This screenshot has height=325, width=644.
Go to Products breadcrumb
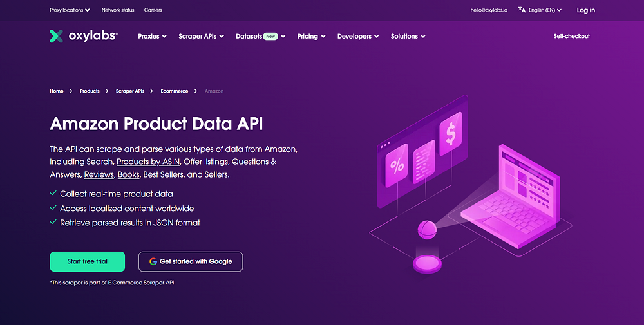(x=90, y=91)
